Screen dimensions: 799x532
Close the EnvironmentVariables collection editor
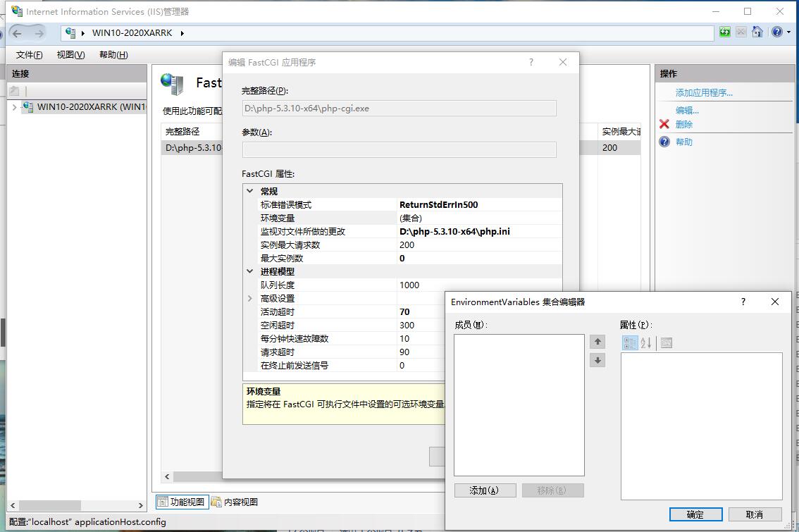pos(775,302)
